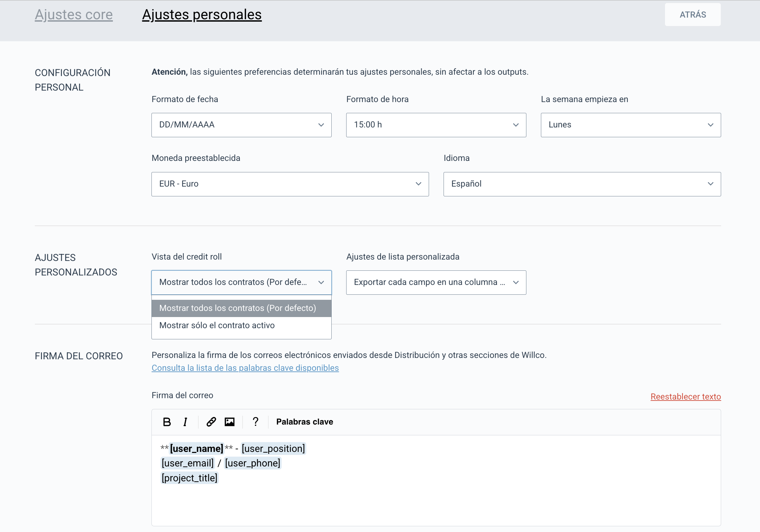
Task: Collapse the Vista del credit roll dropdown
Action: click(241, 283)
